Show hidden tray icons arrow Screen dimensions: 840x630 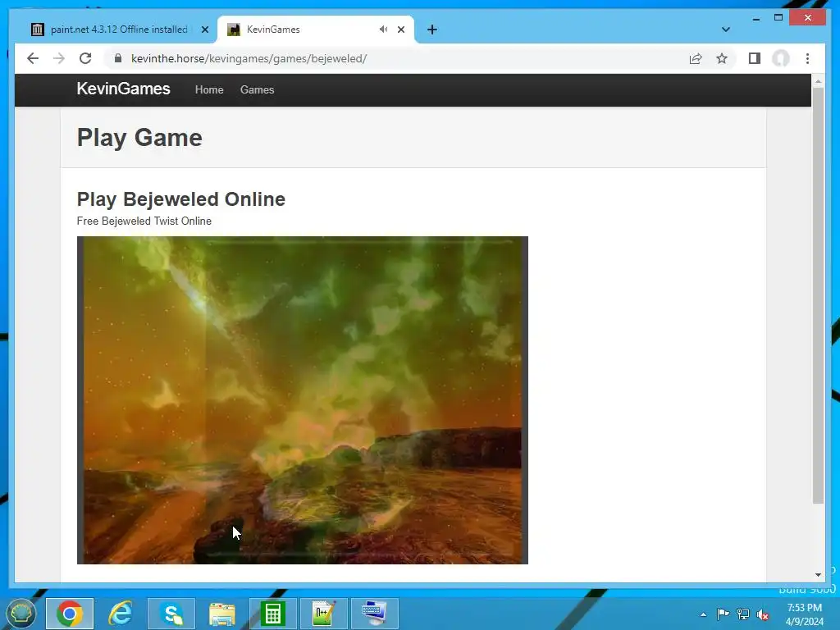pyautogui.click(x=703, y=614)
